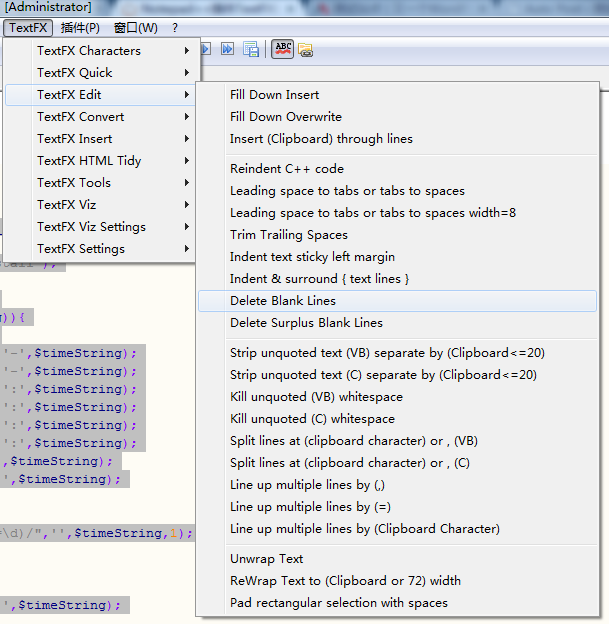
Task: Select the Leading space width=8 option
Action: coord(397,213)
